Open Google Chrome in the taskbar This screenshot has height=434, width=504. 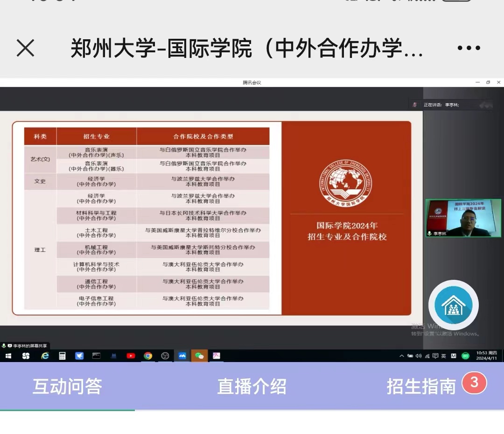(148, 356)
